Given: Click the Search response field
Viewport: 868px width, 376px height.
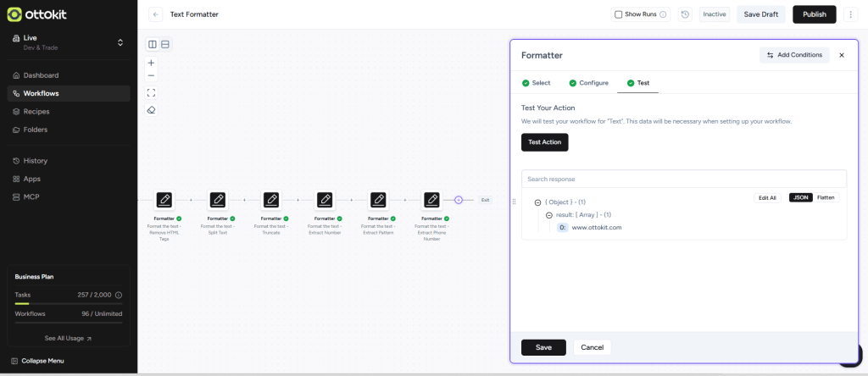Looking at the screenshot, I should (x=683, y=179).
